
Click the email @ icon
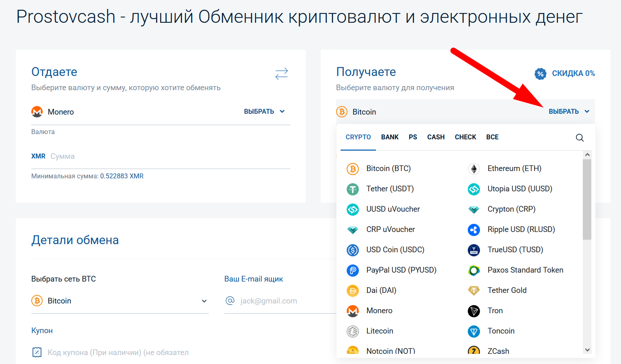[x=230, y=301]
